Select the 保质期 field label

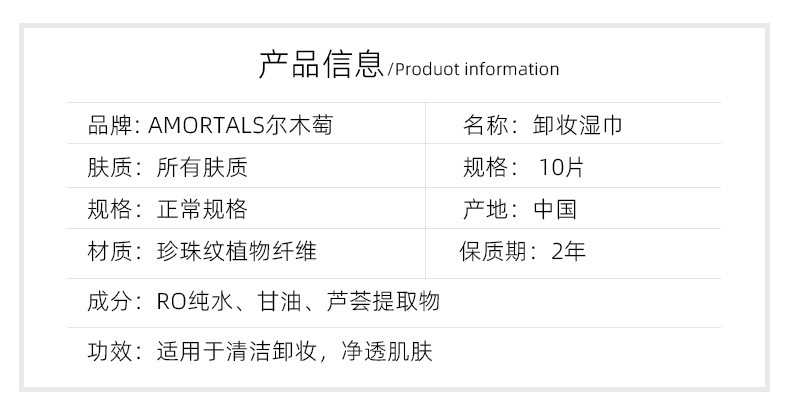point(494,251)
